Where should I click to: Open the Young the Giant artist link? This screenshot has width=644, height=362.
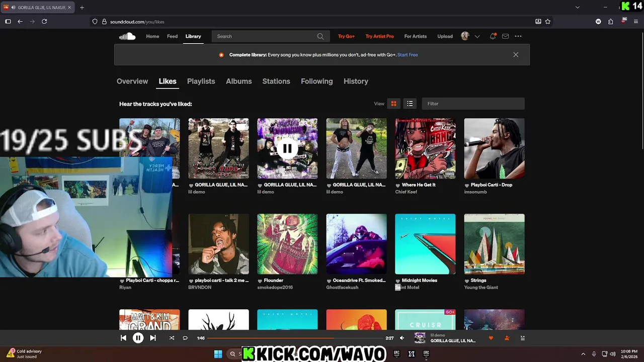tap(481, 288)
